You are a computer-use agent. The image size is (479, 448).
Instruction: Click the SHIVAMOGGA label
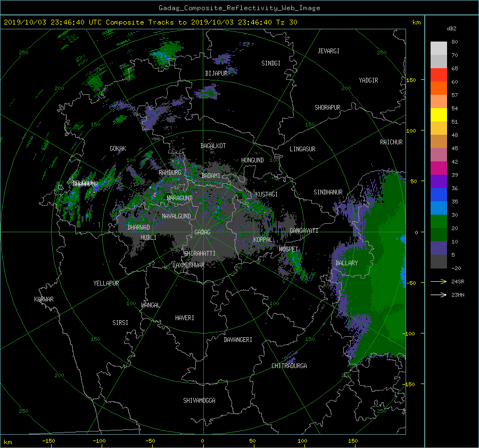[x=199, y=401]
